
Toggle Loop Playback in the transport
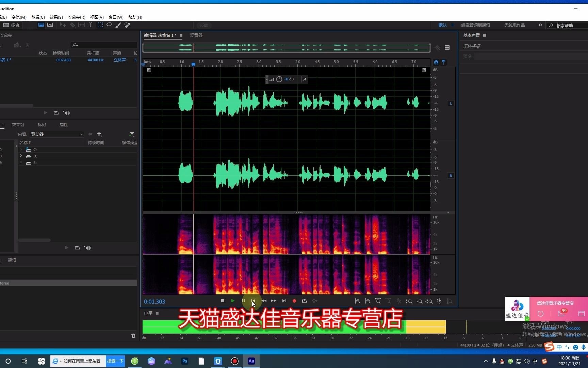[305, 301]
